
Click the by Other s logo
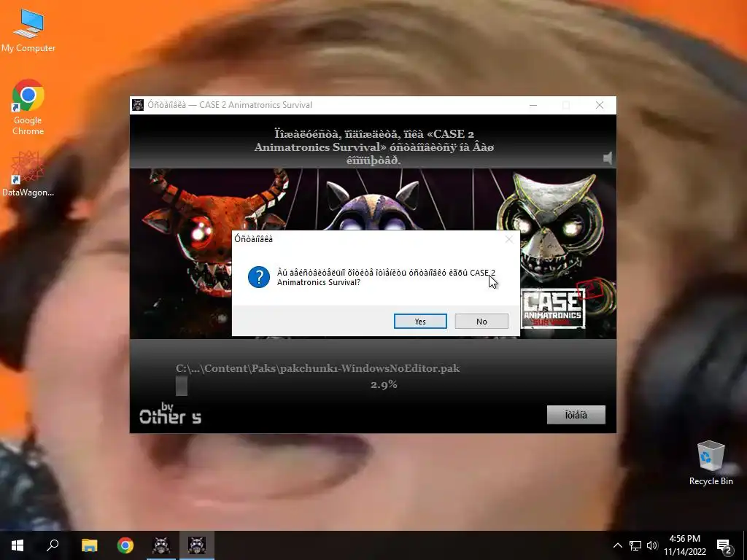click(x=170, y=413)
